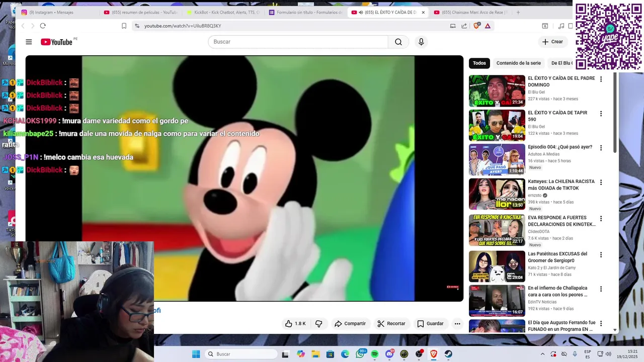The width and height of the screenshot is (644, 362).
Task: Open Task View from the taskbar
Action: 286,354
